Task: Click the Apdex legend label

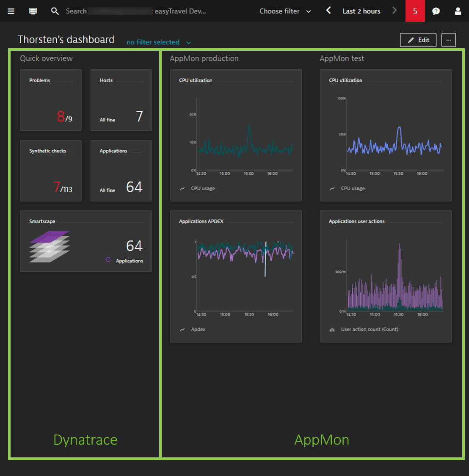Action: 198,329
